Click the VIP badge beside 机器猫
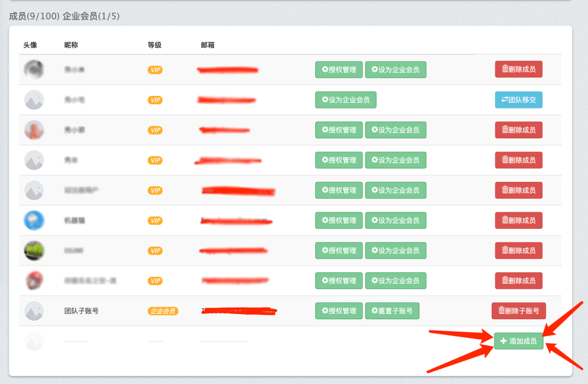588x384 pixels. pos(156,221)
